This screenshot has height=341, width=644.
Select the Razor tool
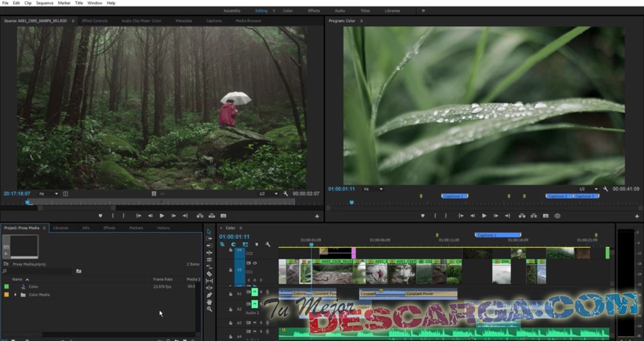click(209, 274)
